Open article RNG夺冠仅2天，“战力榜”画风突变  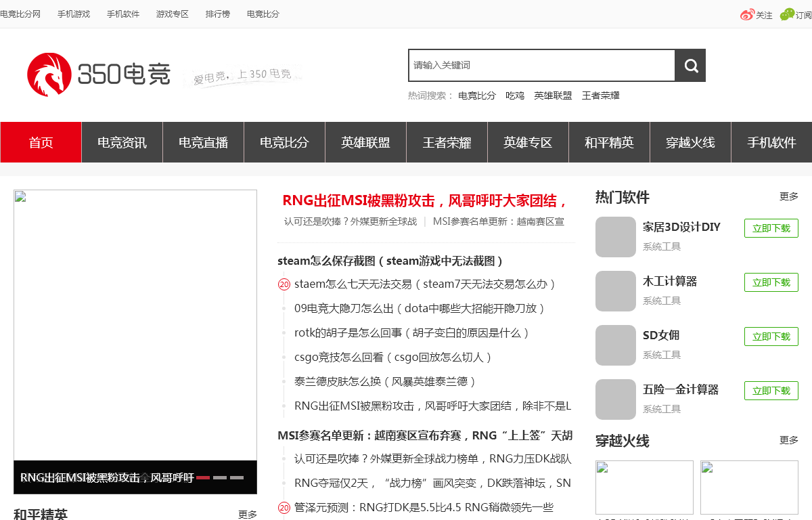pyautogui.click(x=433, y=483)
